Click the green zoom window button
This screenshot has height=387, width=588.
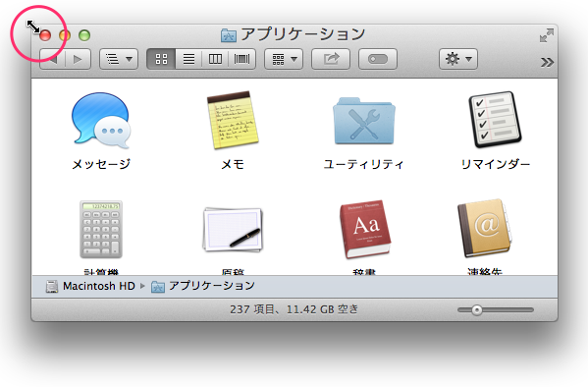click(x=84, y=35)
